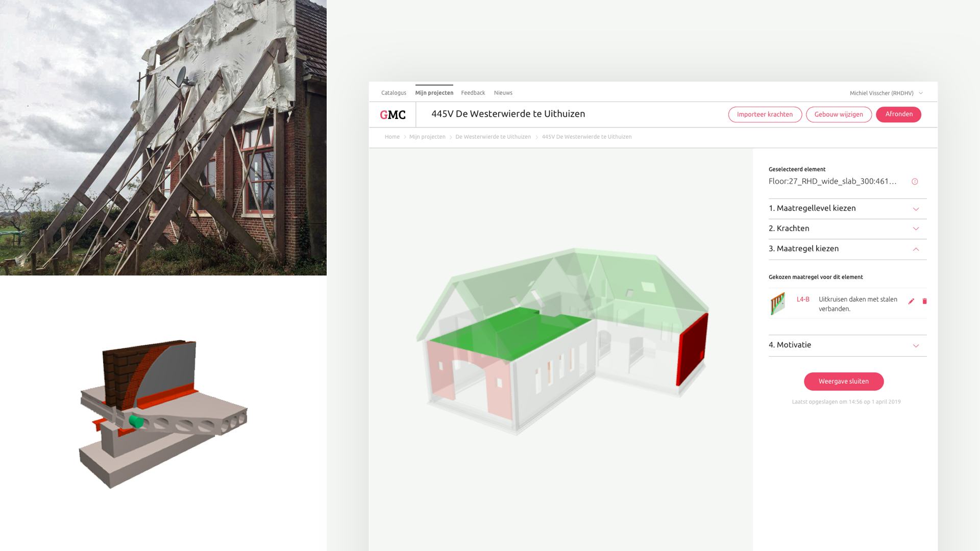Delete the L4-B measure with trash icon

click(924, 302)
